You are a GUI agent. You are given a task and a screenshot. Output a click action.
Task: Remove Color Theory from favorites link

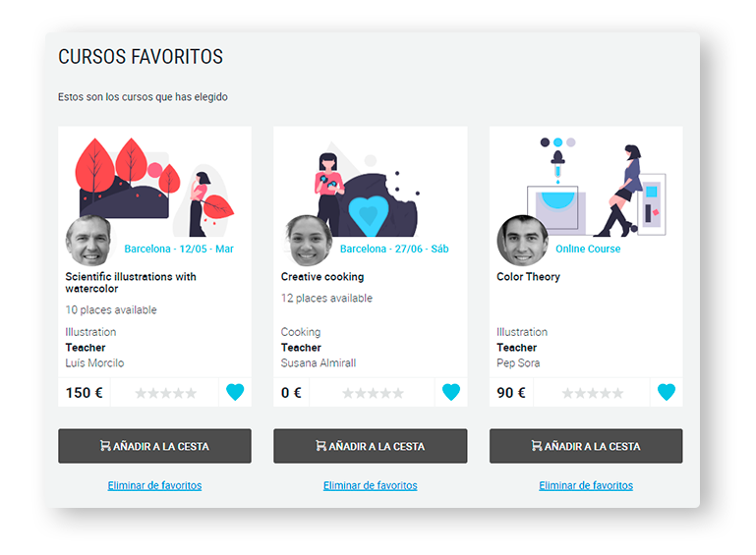(586, 485)
